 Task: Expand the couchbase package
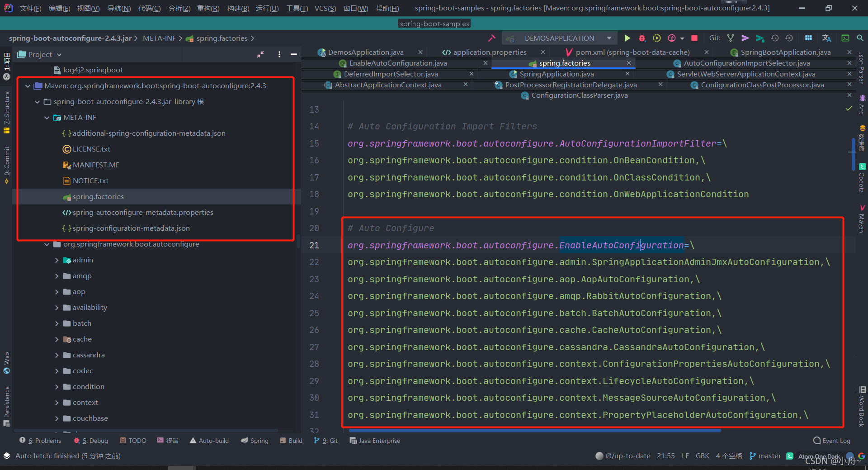pyautogui.click(x=57, y=418)
